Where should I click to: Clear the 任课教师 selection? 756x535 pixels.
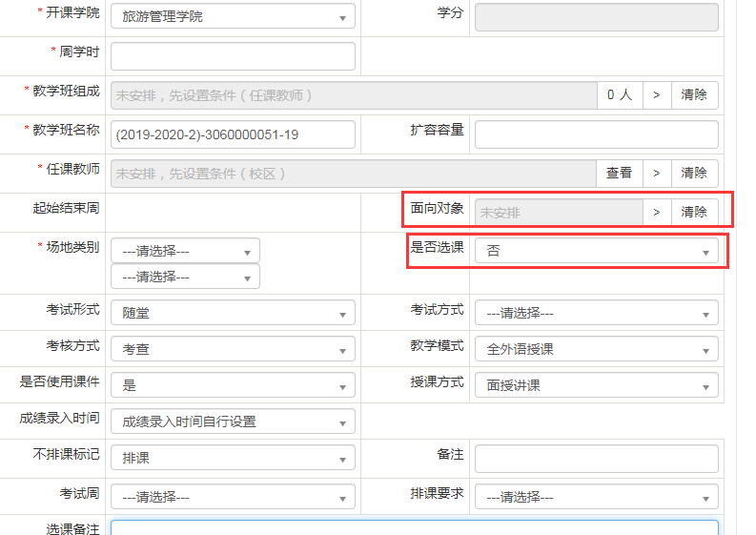tap(694, 174)
